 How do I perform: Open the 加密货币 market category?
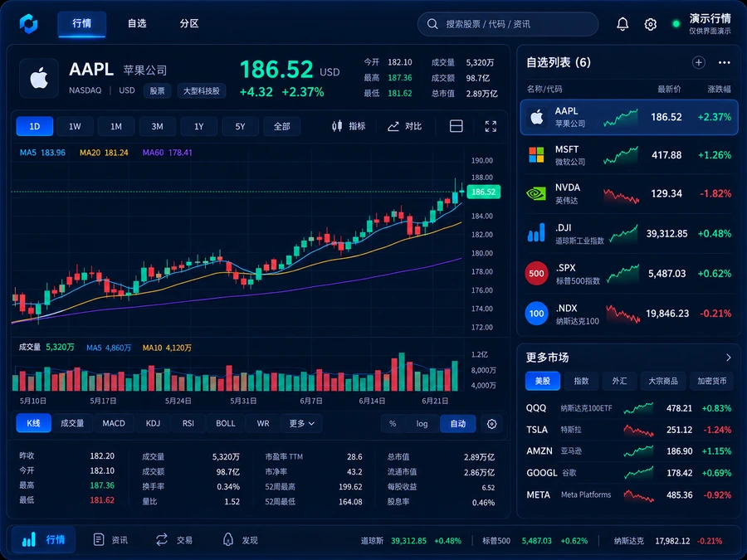coord(712,381)
